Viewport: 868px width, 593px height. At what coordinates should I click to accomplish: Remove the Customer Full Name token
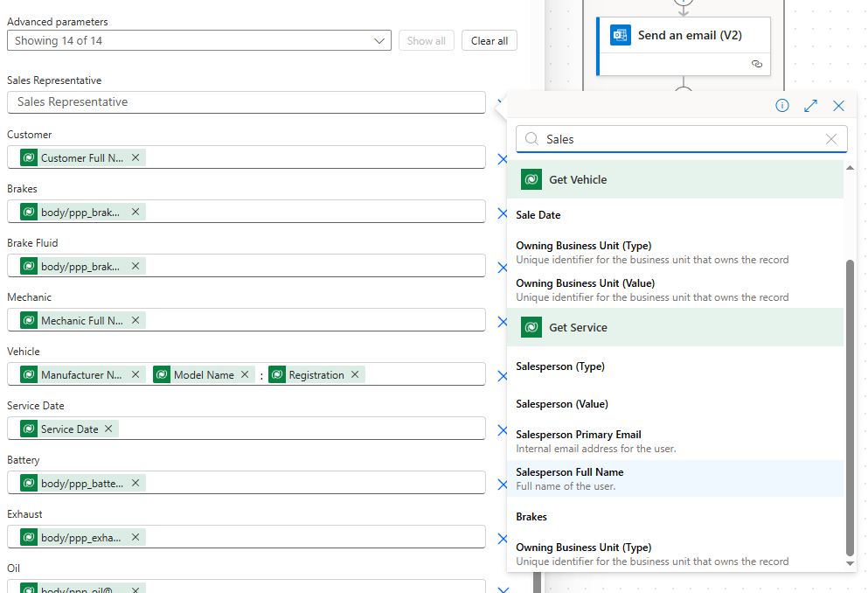(x=135, y=157)
